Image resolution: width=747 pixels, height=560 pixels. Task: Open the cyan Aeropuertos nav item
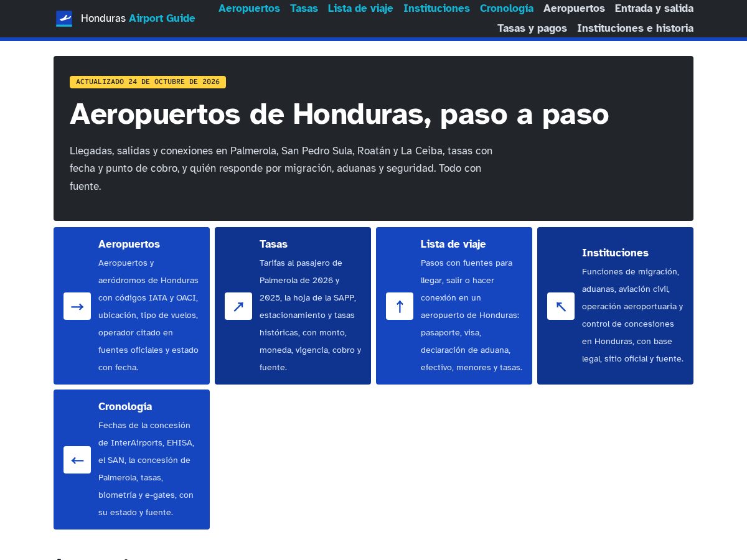(249, 8)
